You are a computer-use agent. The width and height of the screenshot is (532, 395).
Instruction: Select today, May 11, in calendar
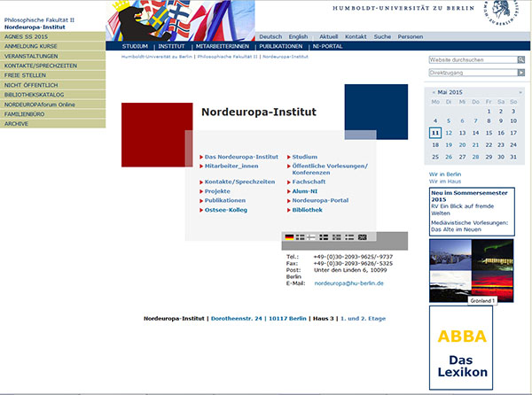(x=435, y=133)
